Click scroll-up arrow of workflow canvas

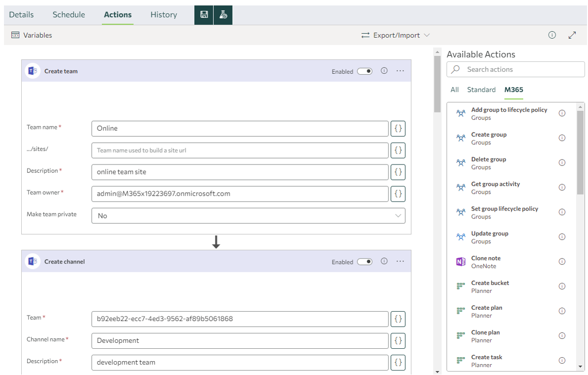click(x=437, y=52)
